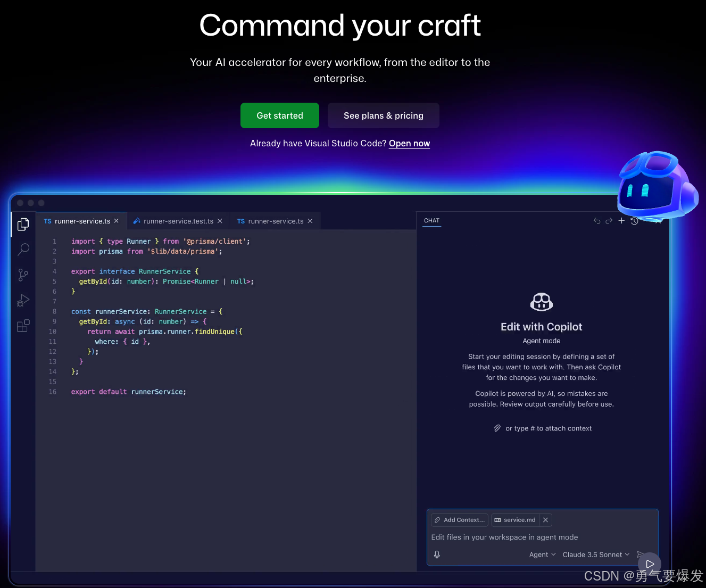
Task: Click See plans & pricing button
Action: [384, 115]
